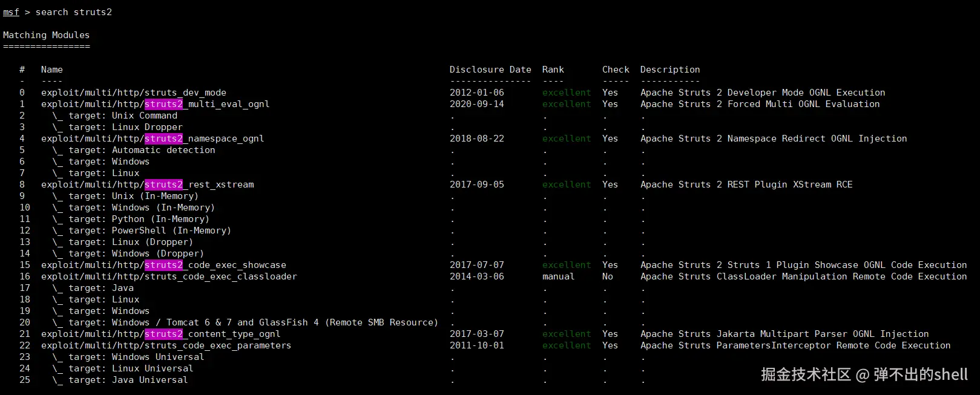The width and height of the screenshot is (980, 395).
Task: Click row 'target: Windows Universal'
Action: (128, 357)
